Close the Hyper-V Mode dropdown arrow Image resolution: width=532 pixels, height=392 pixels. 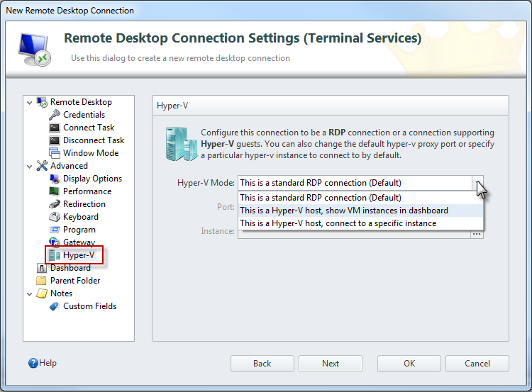tap(477, 184)
